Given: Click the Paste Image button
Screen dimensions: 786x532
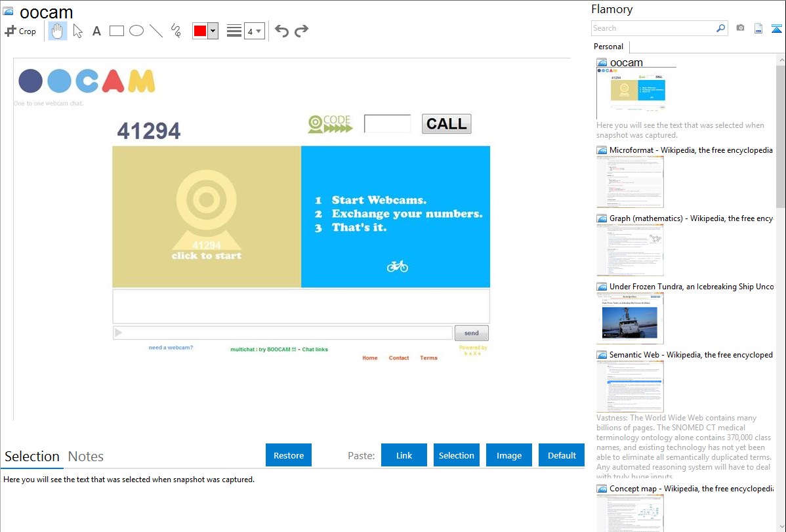Looking at the screenshot, I should [x=508, y=455].
